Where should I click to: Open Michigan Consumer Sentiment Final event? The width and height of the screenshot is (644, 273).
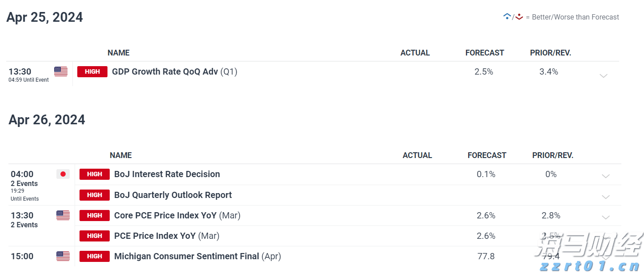click(x=187, y=256)
